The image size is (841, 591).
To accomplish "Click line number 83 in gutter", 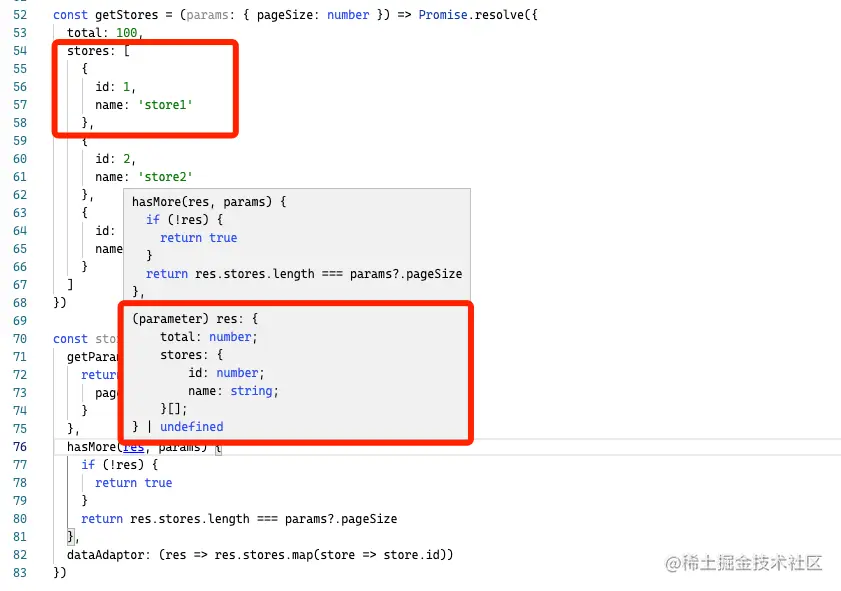I will click(x=20, y=573).
